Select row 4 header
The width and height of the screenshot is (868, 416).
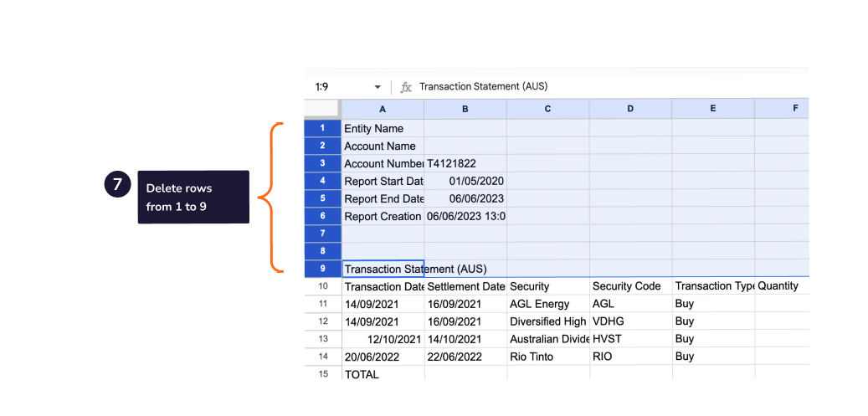(323, 181)
